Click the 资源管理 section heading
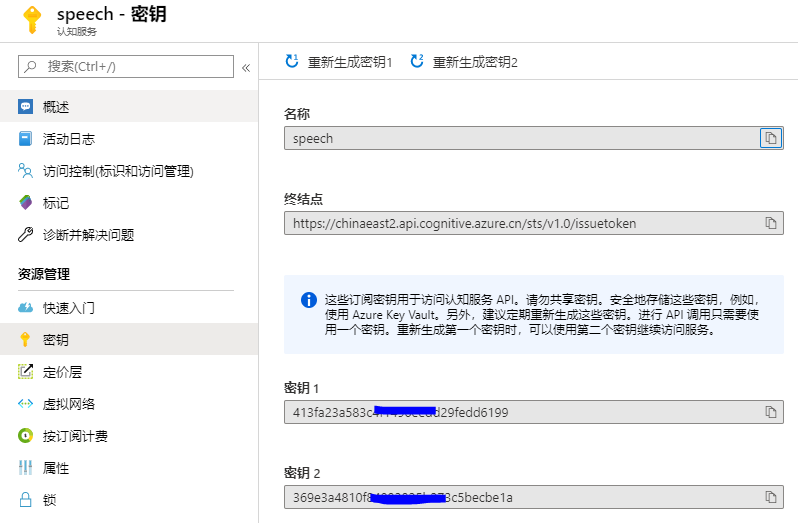The height and width of the screenshot is (523, 798). (44, 274)
